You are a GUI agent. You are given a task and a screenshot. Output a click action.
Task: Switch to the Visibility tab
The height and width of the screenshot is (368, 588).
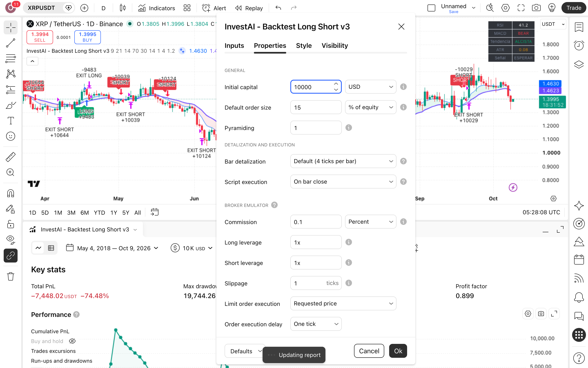click(335, 46)
